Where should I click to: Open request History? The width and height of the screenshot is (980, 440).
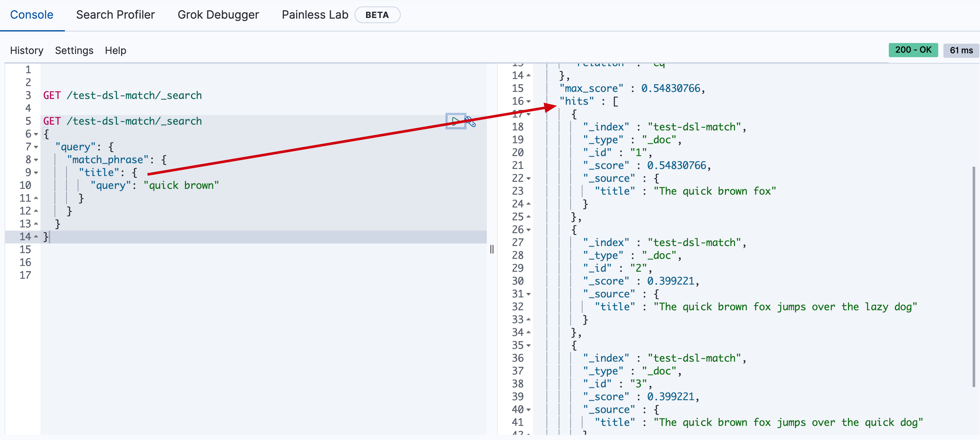click(x=27, y=51)
